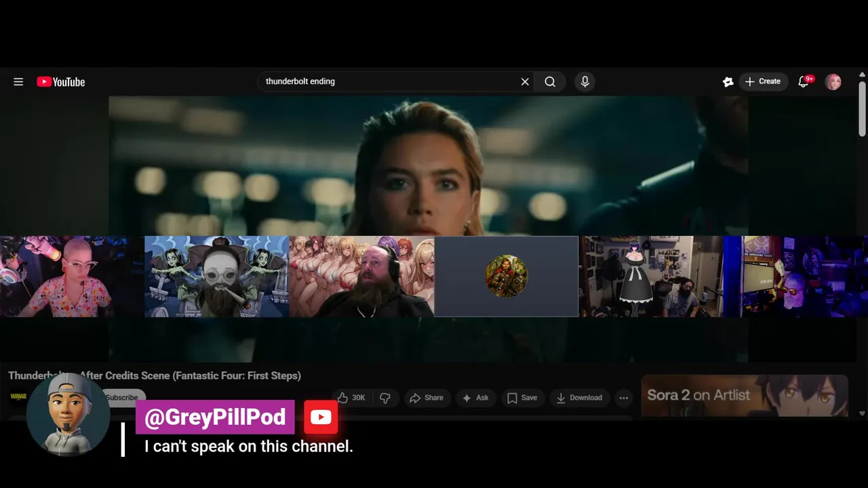
Task: Select the blue-lit room webcam tile
Action: pyautogui.click(x=795, y=277)
